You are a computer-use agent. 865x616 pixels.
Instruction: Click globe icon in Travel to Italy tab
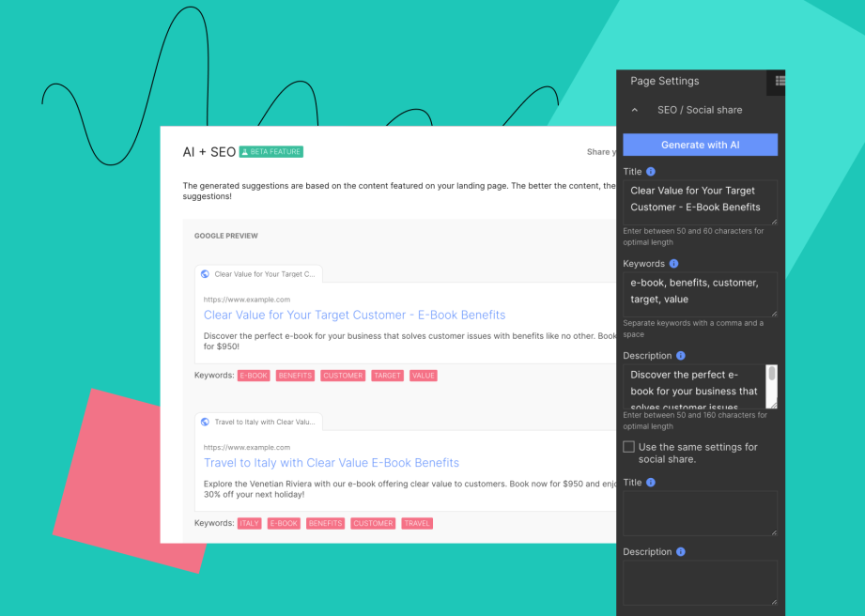pos(205,423)
